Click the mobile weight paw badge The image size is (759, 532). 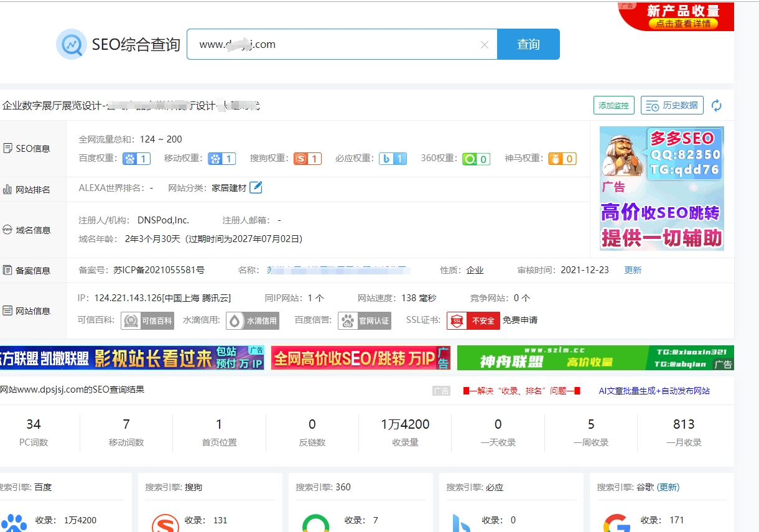pos(221,159)
